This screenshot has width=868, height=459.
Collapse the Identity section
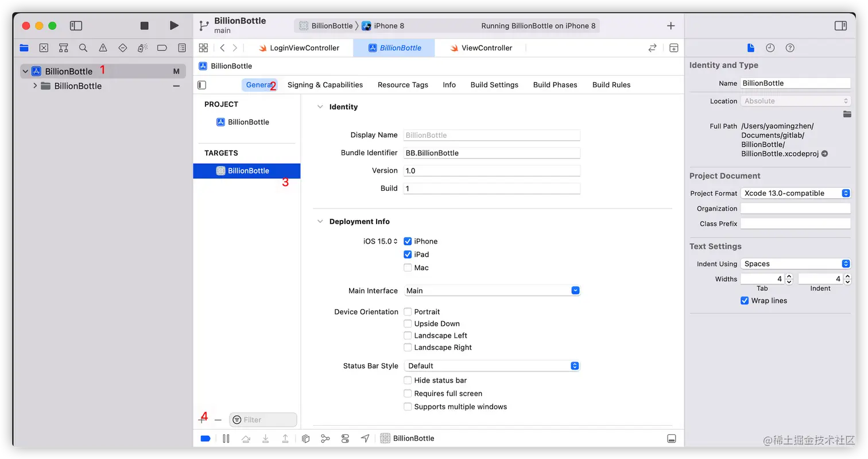[x=320, y=107]
